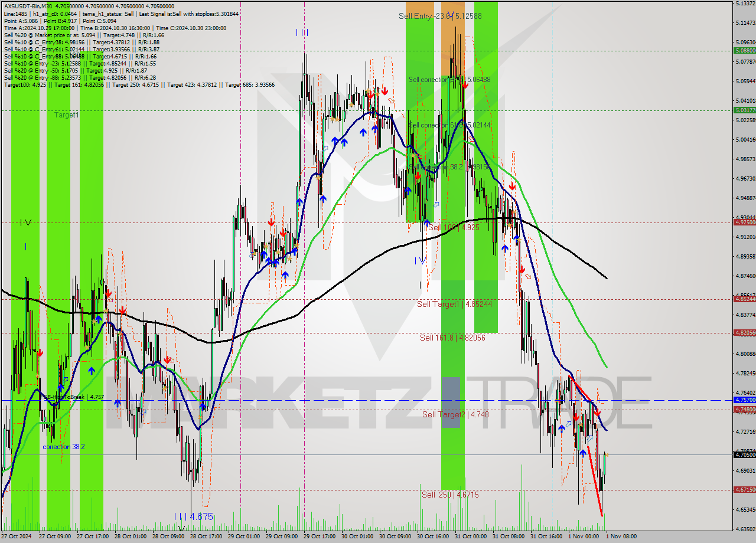
Task: Select the red 4.8524 price tag
Action: [744, 299]
